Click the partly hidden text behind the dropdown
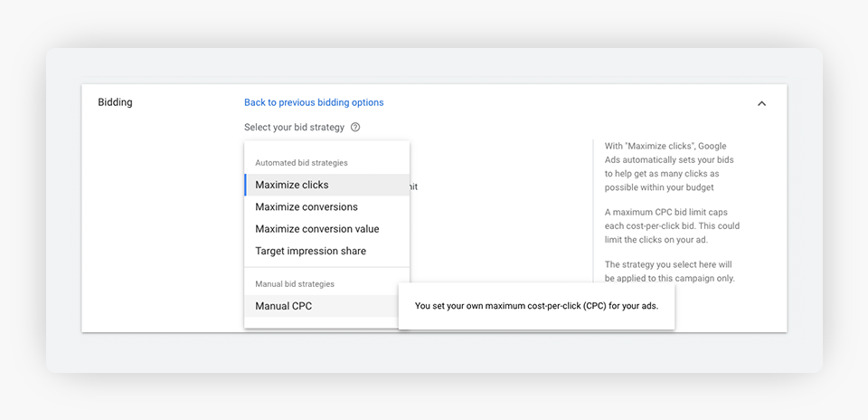Image resolution: width=868 pixels, height=420 pixels. click(413, 186)
